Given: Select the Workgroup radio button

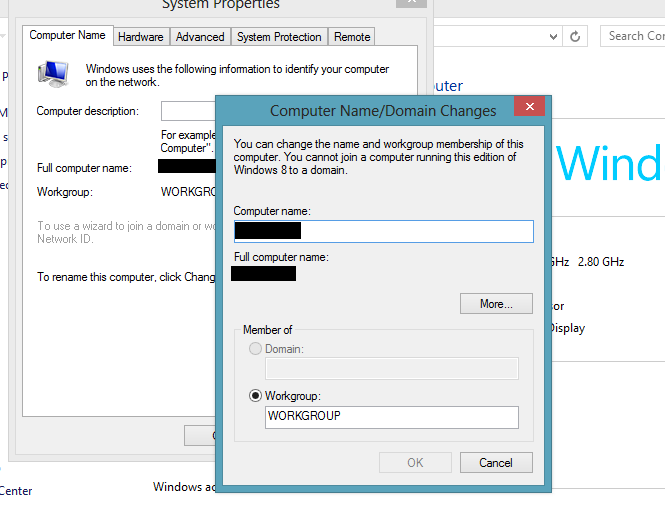Looking at the screenshot, I should 255,396.
